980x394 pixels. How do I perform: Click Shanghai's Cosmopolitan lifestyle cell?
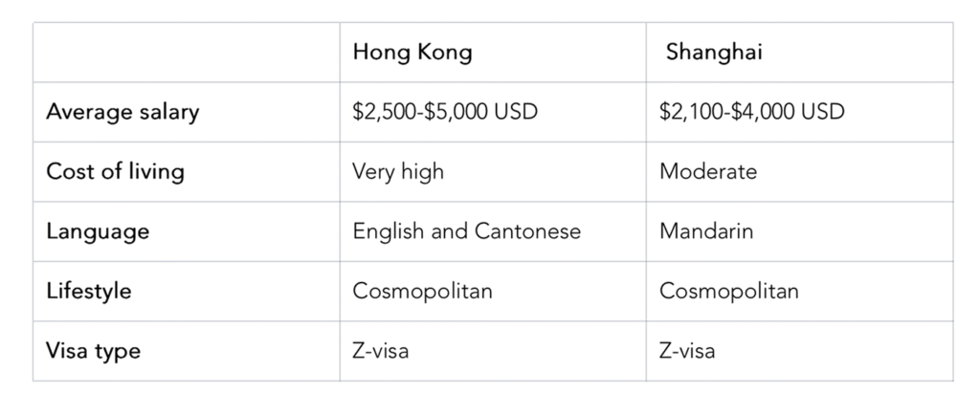(x=729, y=291)
